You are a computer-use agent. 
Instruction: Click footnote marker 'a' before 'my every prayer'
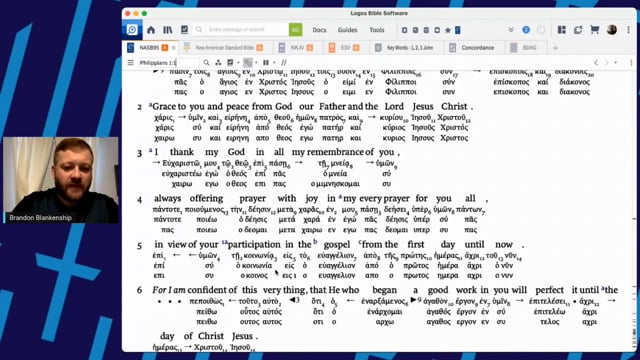tap(340, 197)
